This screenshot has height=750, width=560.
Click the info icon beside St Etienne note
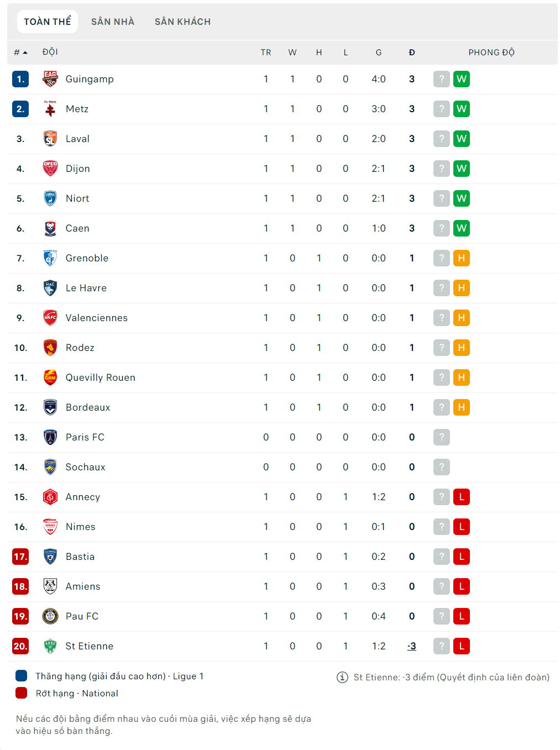342,677
